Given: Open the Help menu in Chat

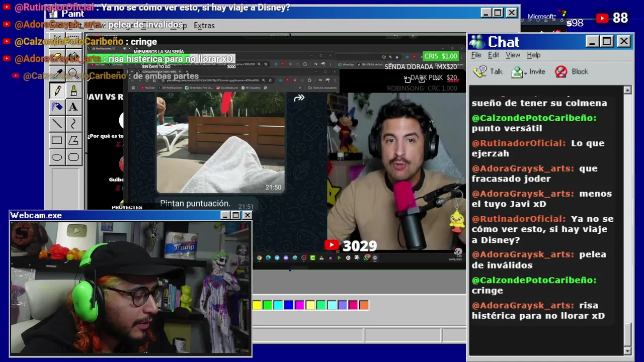Looking at the screenshot, I should coord(533,55).
